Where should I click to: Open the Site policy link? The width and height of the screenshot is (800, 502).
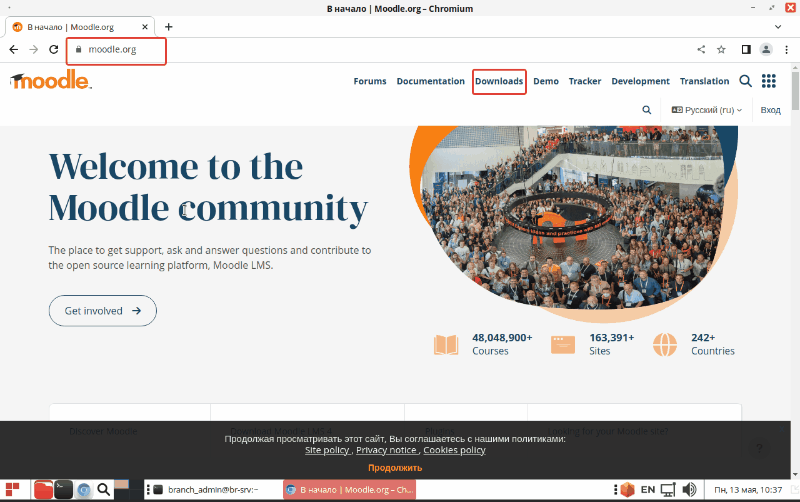click(x=327, y=450)
